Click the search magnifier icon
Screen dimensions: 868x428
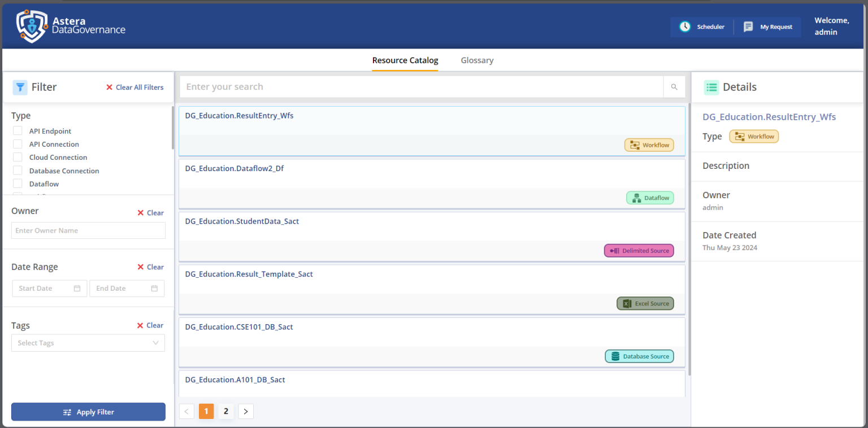point(674,87)
